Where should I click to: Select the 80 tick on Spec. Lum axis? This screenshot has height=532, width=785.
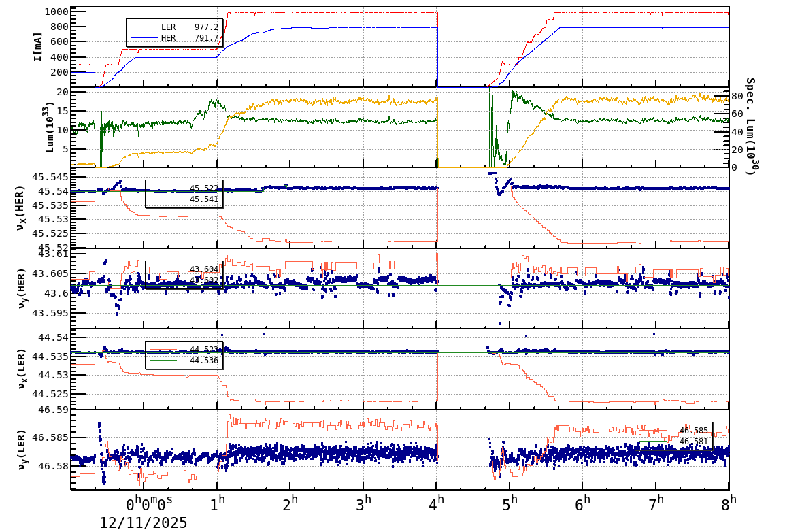pyautogui.click(x=737, y=96)
